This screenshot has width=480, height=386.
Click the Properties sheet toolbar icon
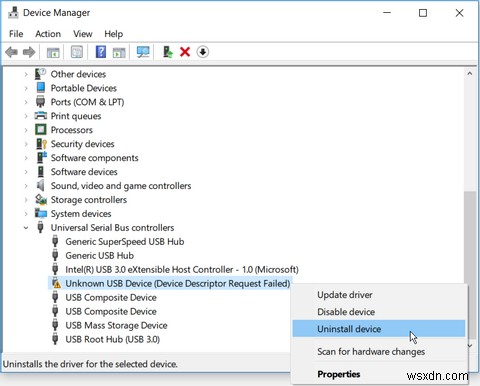click(x=77, y=52)
